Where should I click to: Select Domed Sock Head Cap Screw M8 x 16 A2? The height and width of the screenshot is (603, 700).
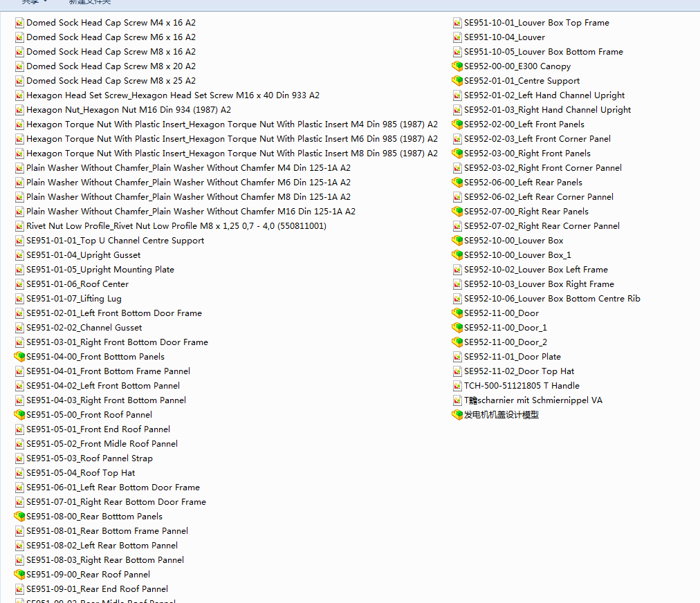coord(111,52)
